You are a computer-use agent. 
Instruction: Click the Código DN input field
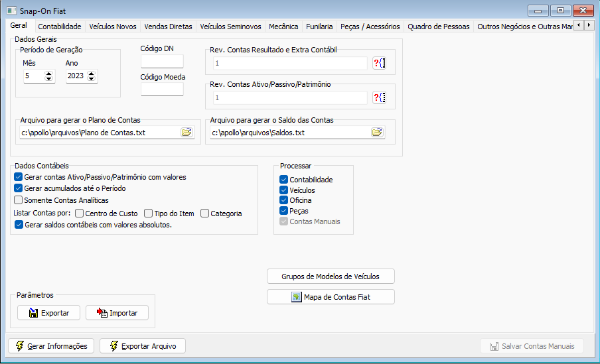162,61
